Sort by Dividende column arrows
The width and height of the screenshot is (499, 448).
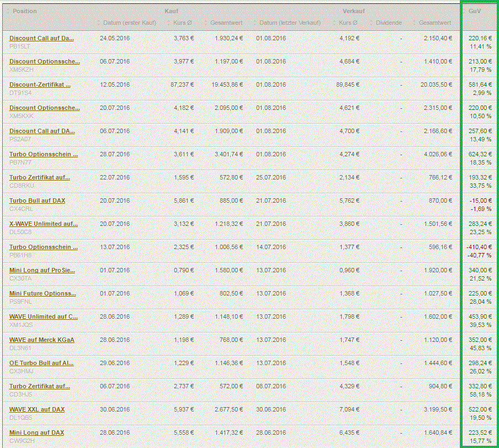click(x=371, y=23)
